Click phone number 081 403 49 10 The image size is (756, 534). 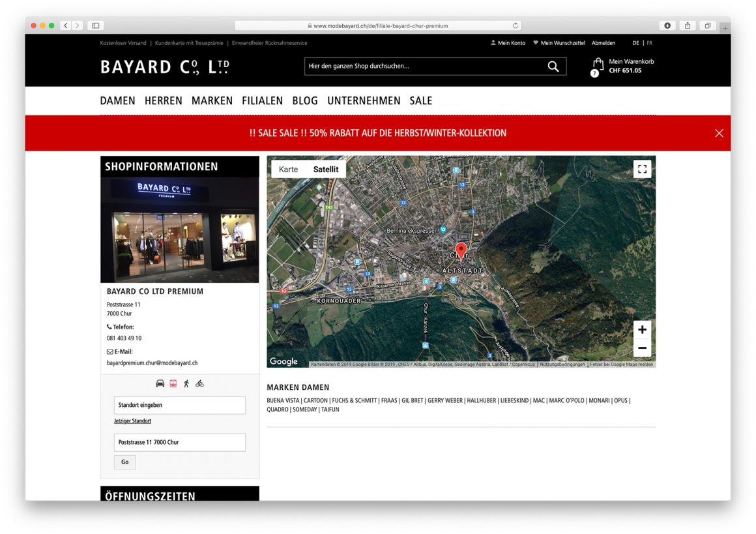click(124, 338)
